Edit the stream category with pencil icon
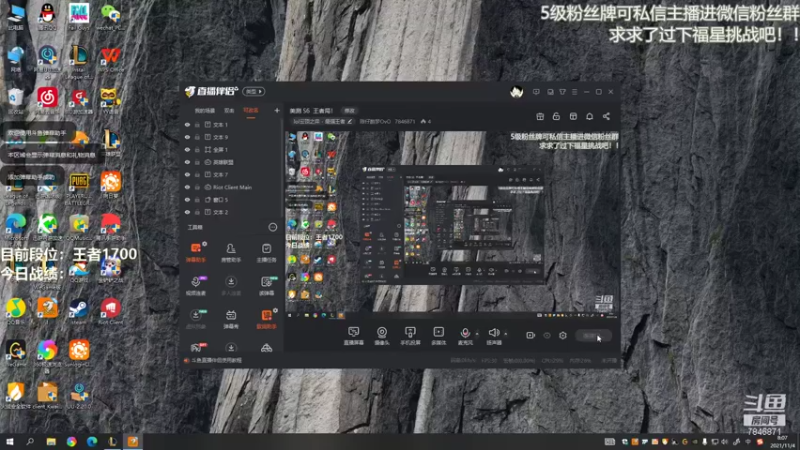This screenshot has width=800, height=450. [x=349, y=121]
